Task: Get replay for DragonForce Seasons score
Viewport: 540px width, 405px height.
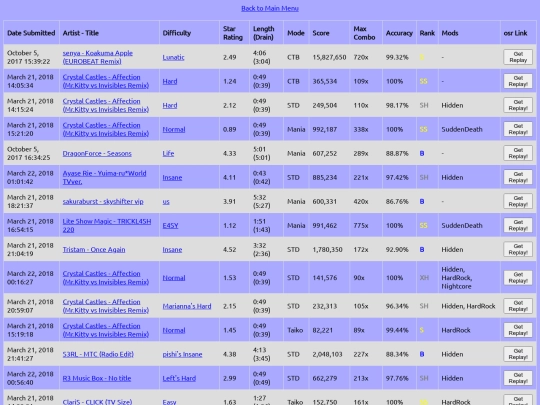Action: pos(518,154)
